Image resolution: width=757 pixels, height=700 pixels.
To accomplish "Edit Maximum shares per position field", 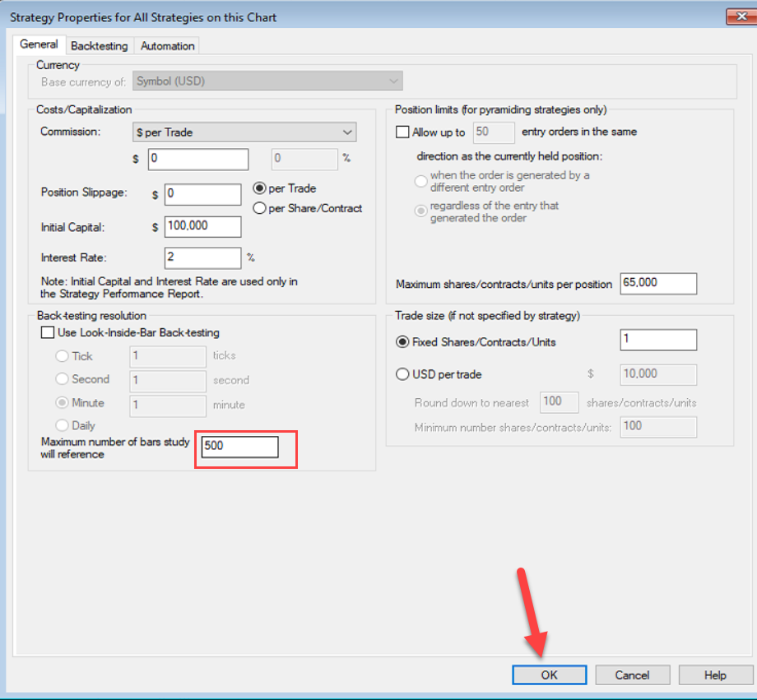I will pyautogui.click(x=658, y=284).
